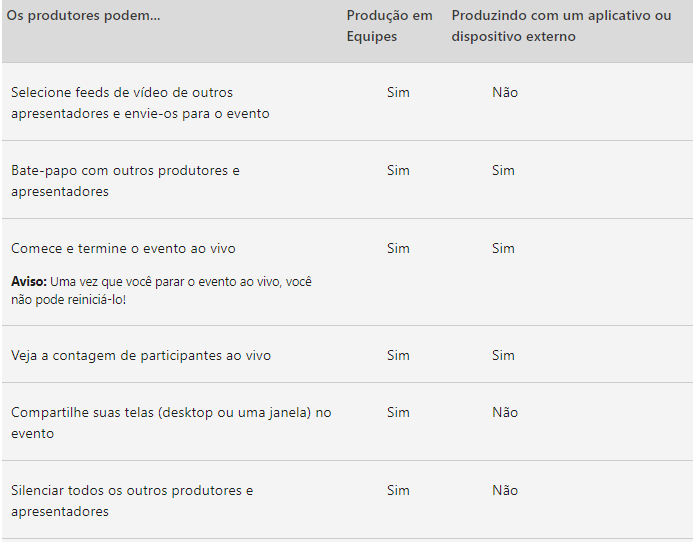Image resolution: width=693 pixels, height=542 pixels.
Task: Click external-app 'Sim' in Bate-papo row
Action: [503, 171]
